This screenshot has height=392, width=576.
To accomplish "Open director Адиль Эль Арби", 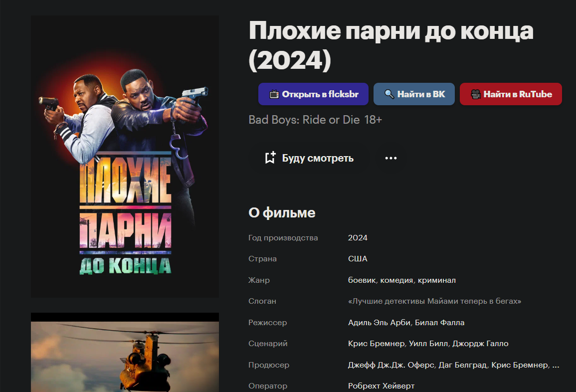I will click(379, 323).
